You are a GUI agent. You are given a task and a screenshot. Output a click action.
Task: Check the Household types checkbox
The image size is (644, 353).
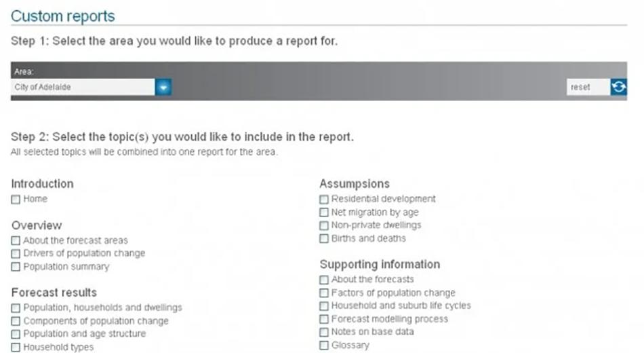pyautogui.click(x=16, y=348)
